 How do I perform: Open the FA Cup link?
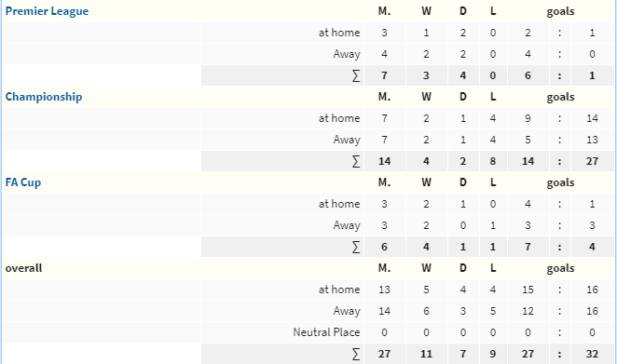23,182
